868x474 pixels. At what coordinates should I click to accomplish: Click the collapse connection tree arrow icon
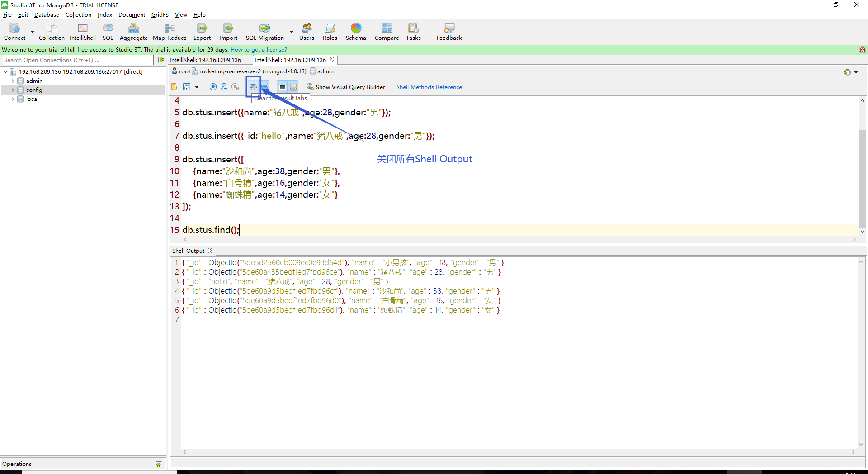pyautogui.click(x=161, y=60)
